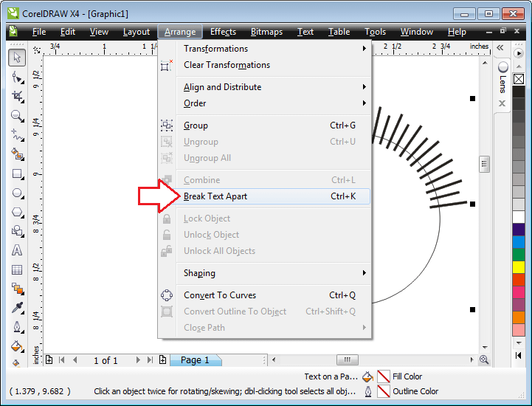Select the Eyedropper tool

[x=17, y=307]
